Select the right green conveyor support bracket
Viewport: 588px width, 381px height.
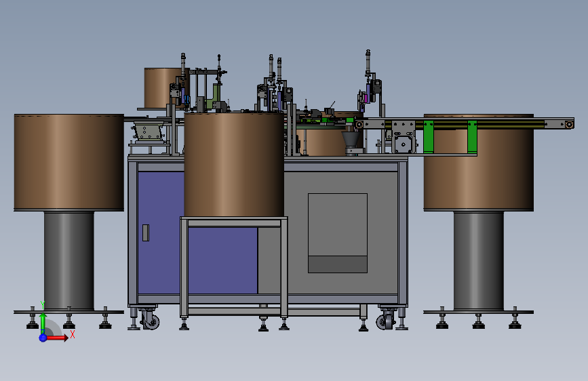(x=472, y=136)
